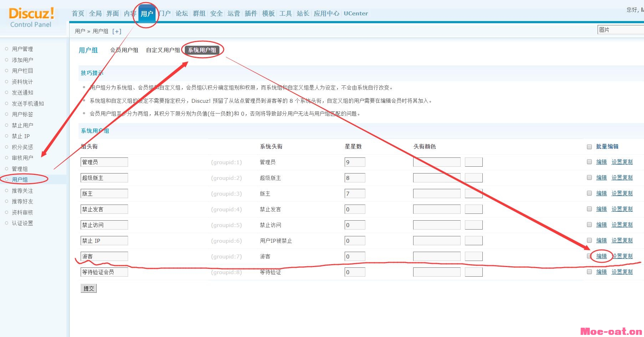Open 推荐关注 in the sidebar
The width and height of the screenshot is (644, 337).
pos(22,191)
